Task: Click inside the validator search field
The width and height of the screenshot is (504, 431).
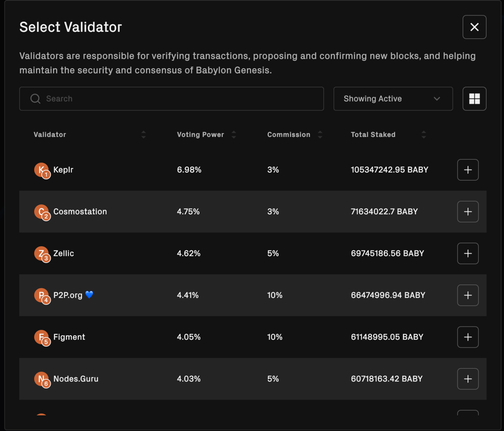Action: pos(149,98)
